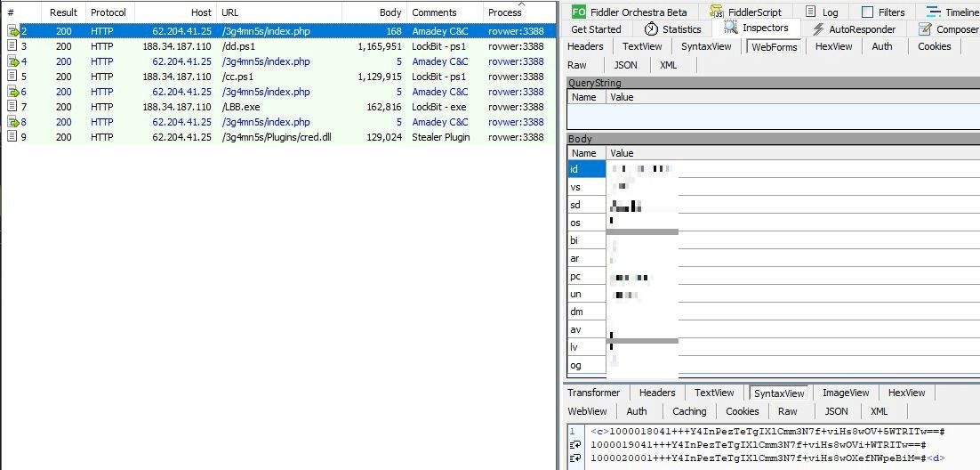Select the /dd.ps1 session row

click(x=278, y=46)
